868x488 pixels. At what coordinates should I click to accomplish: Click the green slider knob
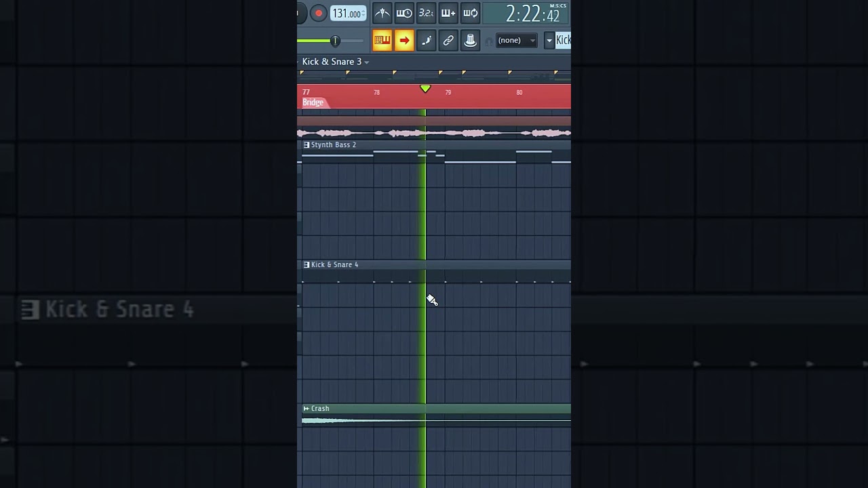pos(335,41)
